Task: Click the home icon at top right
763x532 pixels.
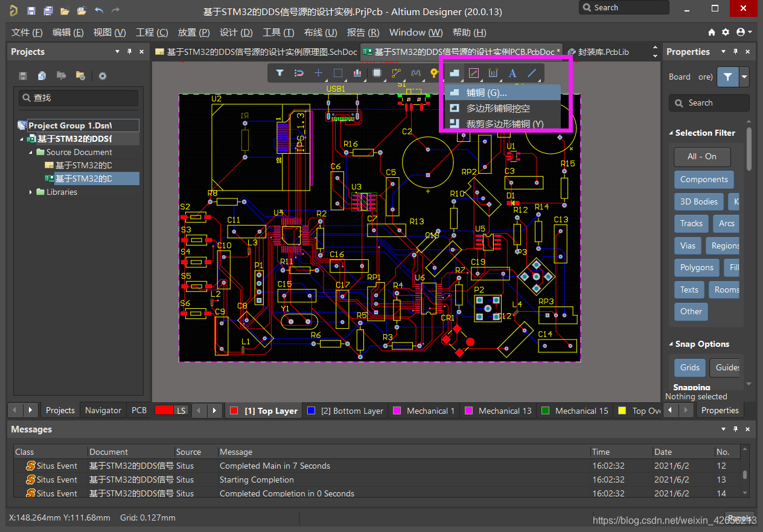Action: pyautogui.click(x=711, y=32)
